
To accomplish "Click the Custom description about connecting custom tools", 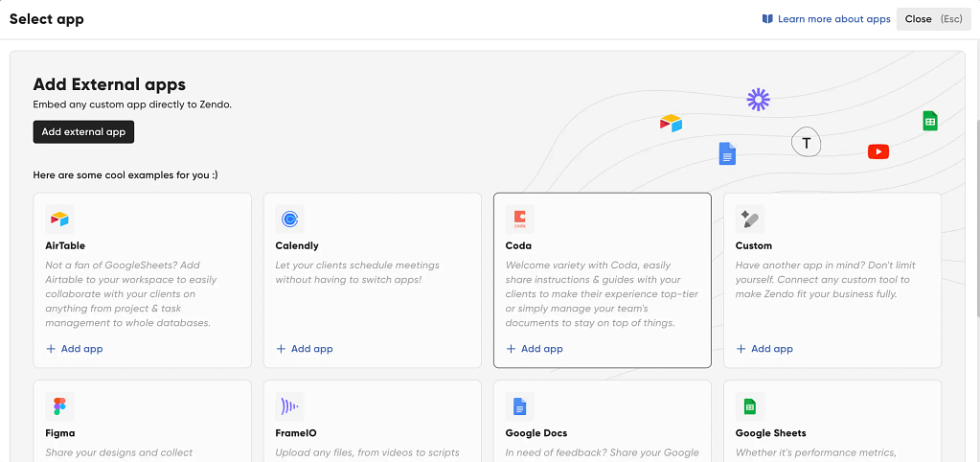I will coord(828,280).
